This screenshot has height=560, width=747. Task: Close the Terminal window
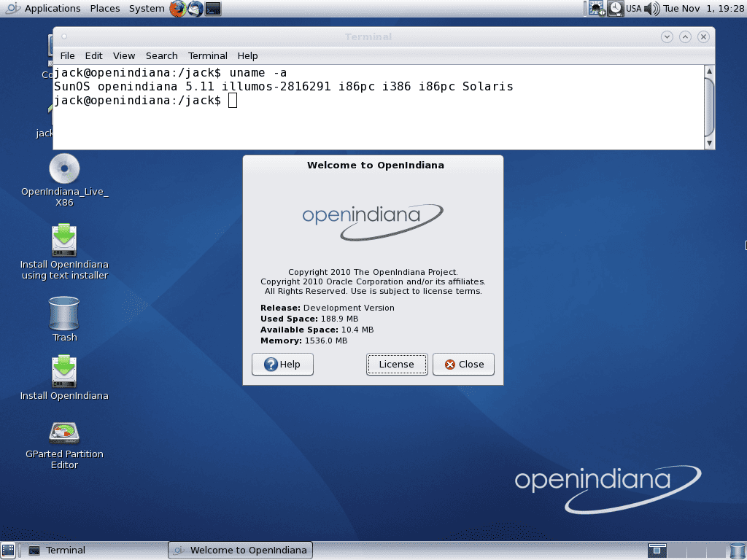(x=703, y=36)
